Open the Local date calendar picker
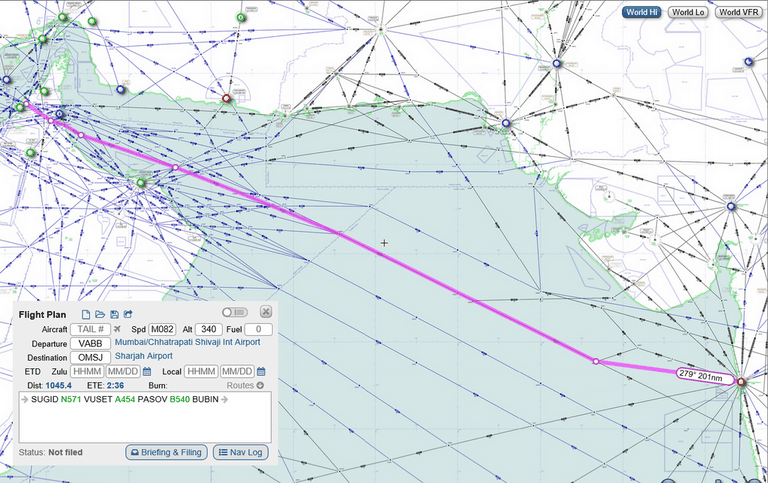The image size is (768, 483). point(261,372)
